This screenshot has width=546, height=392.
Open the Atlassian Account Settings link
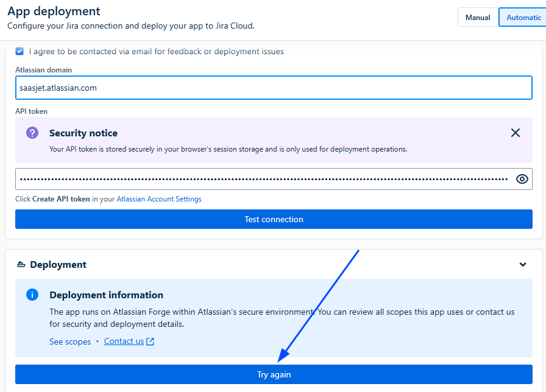point(159,199)
